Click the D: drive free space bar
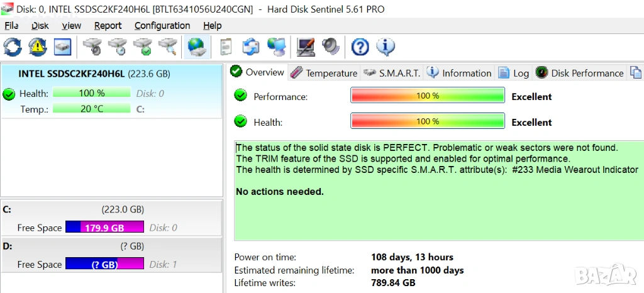Screen dimensions: 644x293 104,265
